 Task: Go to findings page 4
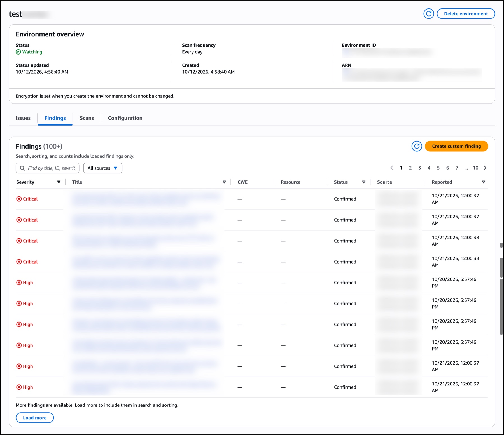click(x=429, y=168)
